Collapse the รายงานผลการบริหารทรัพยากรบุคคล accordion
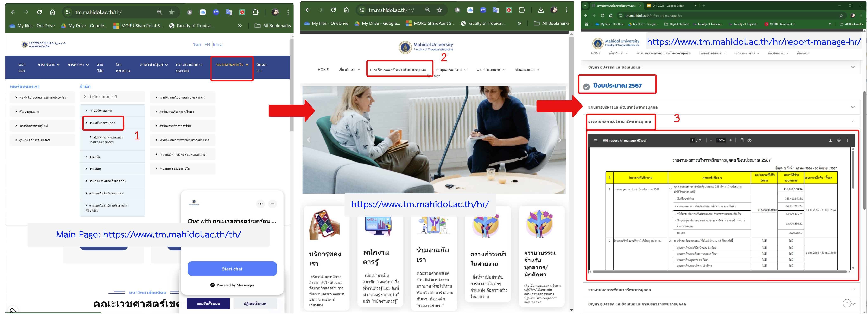The height and width of the screenshot is (329, 868). [x=721, y=121]
